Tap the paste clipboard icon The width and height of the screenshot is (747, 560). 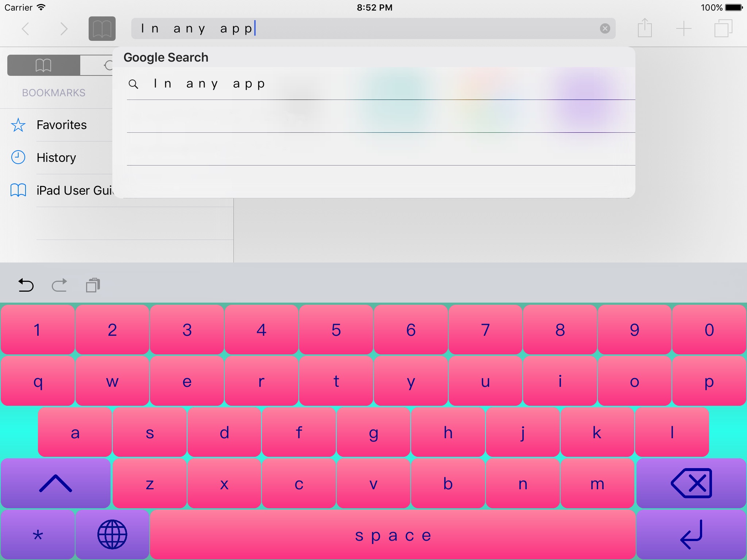tap(93, 285)
